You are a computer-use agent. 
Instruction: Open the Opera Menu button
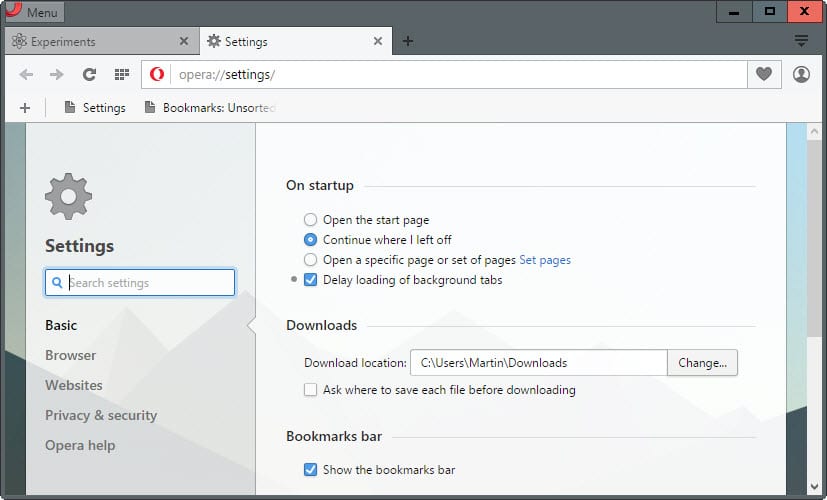pyautogui.click(x=33, y=12)
